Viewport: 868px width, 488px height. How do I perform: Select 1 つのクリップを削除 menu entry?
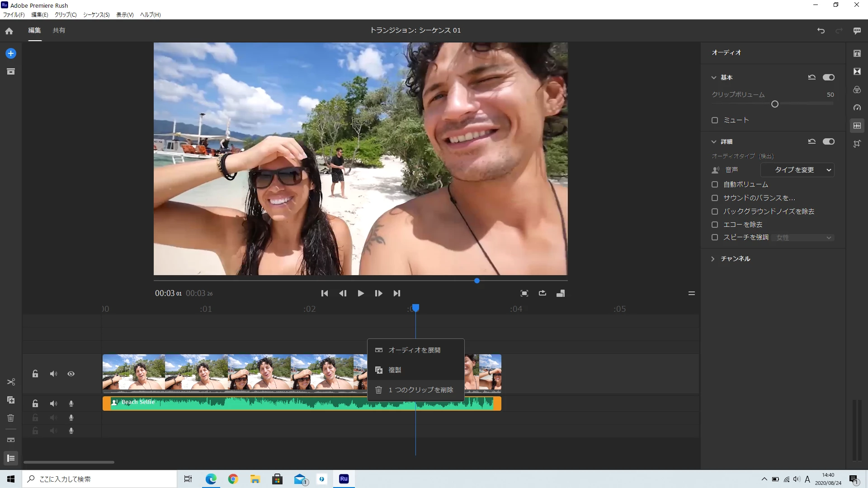pyautogui.click(x=420, y=390)
